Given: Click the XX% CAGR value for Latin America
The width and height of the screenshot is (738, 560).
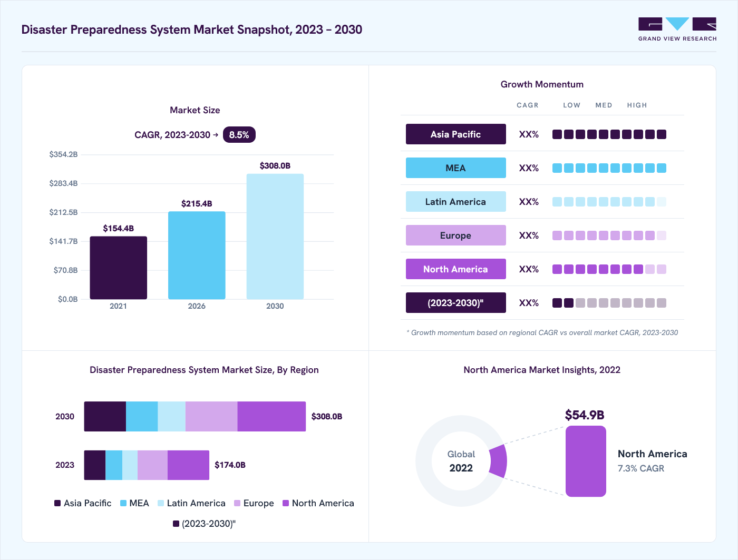Looking at the screenshot, I should (529, 202).
